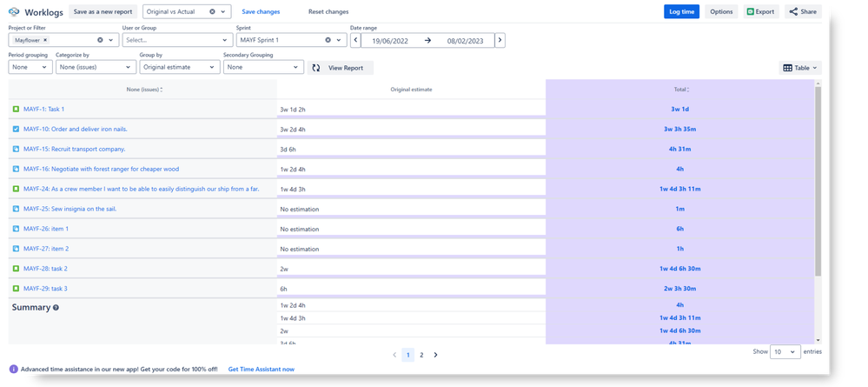The image size is (868, 387).
Task: Click the start date 19/06/2022 field
Action: tap(391, 41)
